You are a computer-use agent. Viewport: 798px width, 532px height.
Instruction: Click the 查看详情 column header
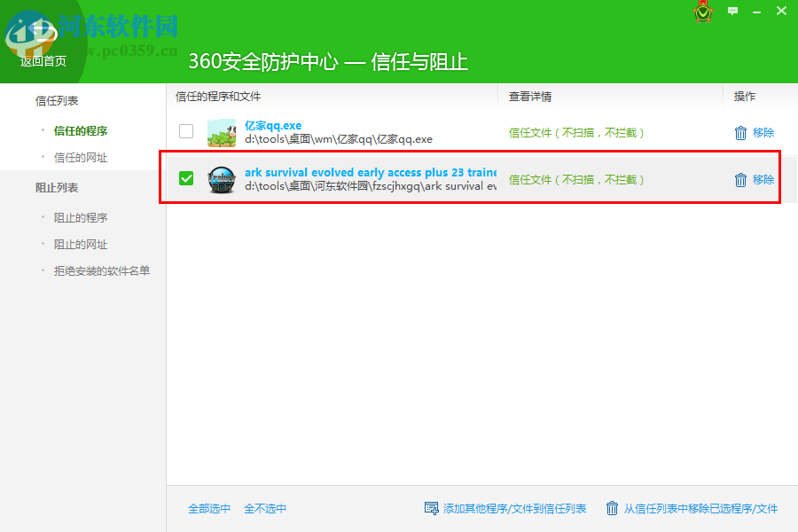530,97
